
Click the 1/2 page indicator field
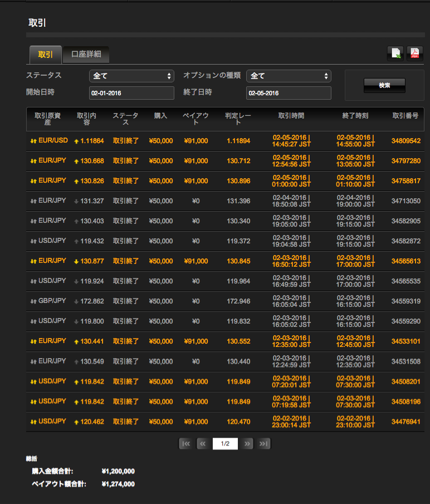225,443
